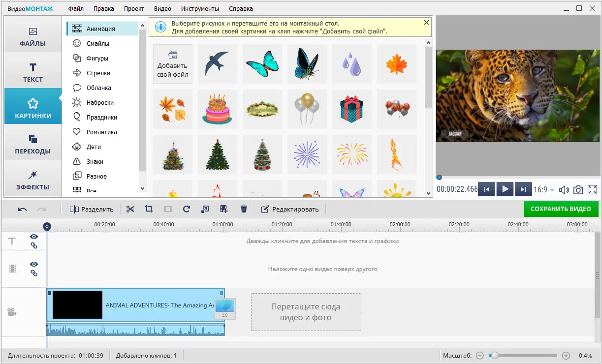Select the Анимация category
This screenshot has height=364, width=602.
102,29
